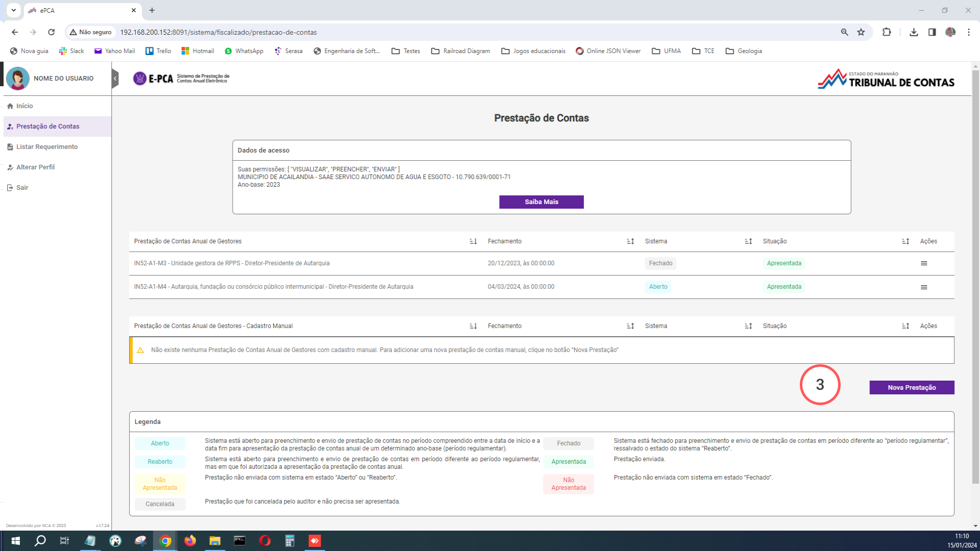Click the actions menu icon for IN52-A1-M3 row
980x551 pixels.
(x=923, y=262)
